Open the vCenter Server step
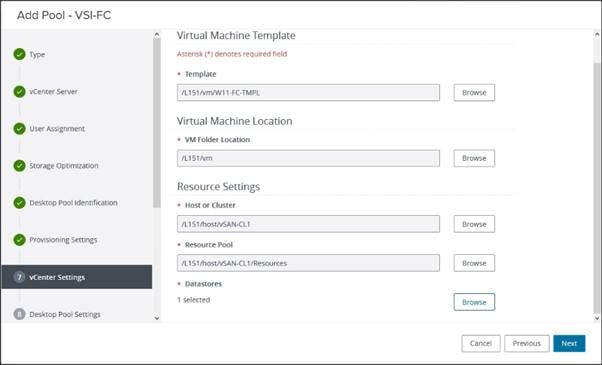This screenshot has width=602, height=365. pyautogui.click(x=53, y=92)
